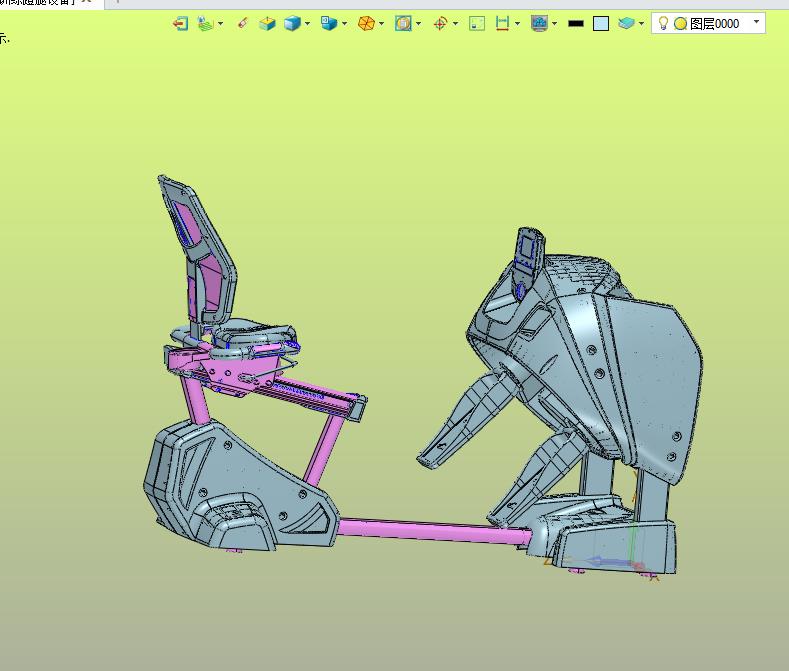Expand the crosshair target dropdown arrow
Image resolution: width=789 pixels, height=671 pixels.
[x=455, y=24]
